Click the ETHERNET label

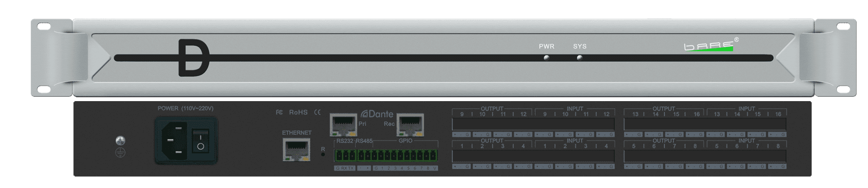tap(296, 133)
